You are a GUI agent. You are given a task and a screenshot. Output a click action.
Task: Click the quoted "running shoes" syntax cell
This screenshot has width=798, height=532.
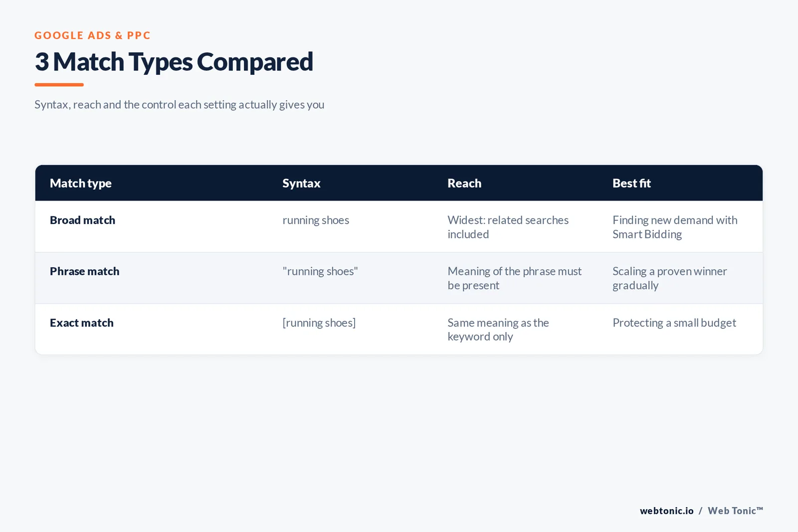tap(320, 272)
